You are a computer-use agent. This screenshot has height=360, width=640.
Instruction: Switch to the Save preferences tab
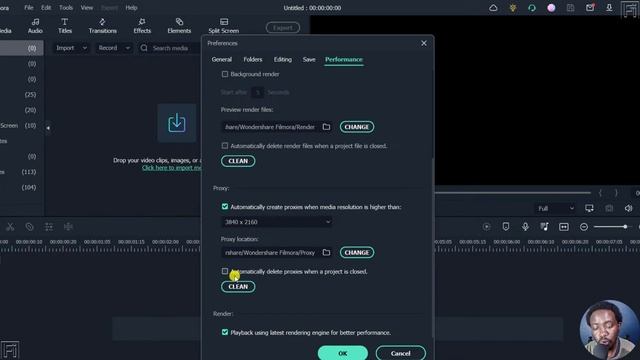(x=309, y=60)
